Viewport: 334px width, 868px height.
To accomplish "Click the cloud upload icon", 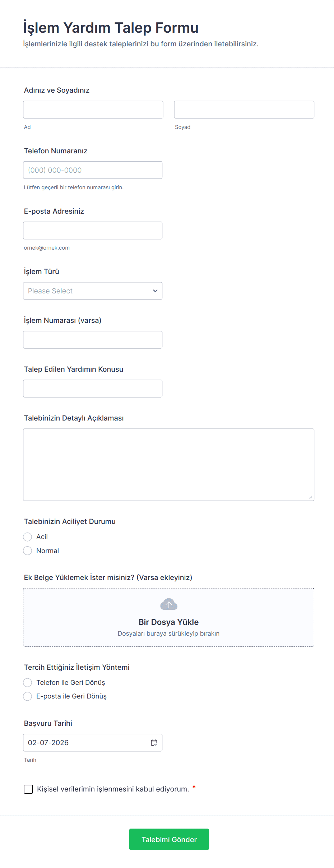I will click(x=168, y=604).
